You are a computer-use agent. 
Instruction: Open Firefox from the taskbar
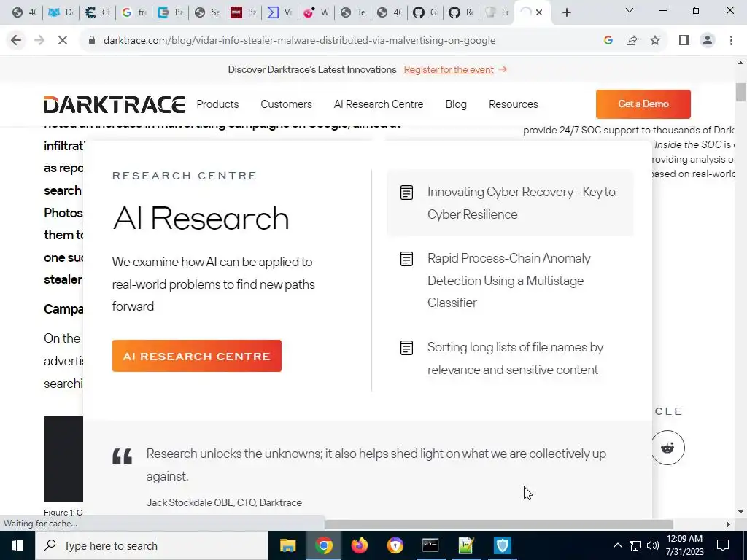(359, 545)
